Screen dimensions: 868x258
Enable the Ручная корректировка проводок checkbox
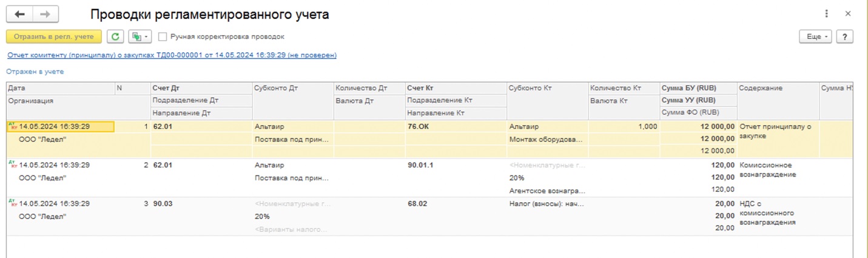point(163,37)
